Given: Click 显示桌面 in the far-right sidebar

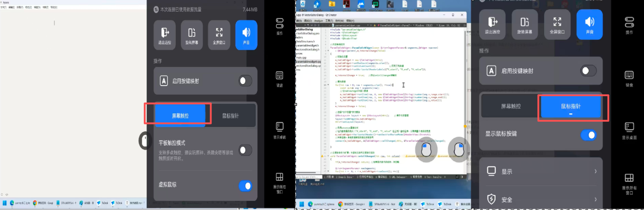Looking at the screenshot, I should (x=629, y=131).
